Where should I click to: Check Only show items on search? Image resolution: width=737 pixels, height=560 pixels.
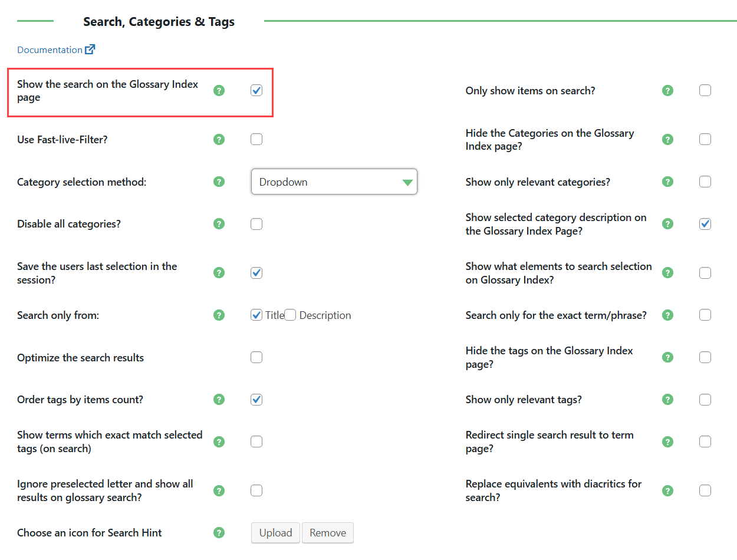pyautogui.click(x=705, y=91)
